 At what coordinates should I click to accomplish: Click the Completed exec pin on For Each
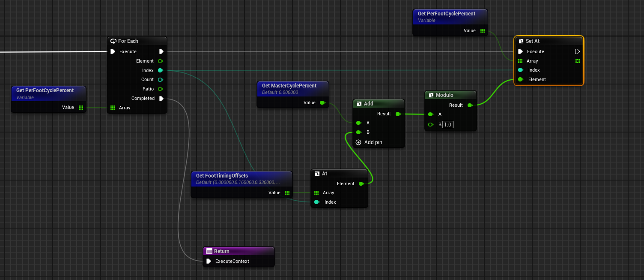(161, 99)
